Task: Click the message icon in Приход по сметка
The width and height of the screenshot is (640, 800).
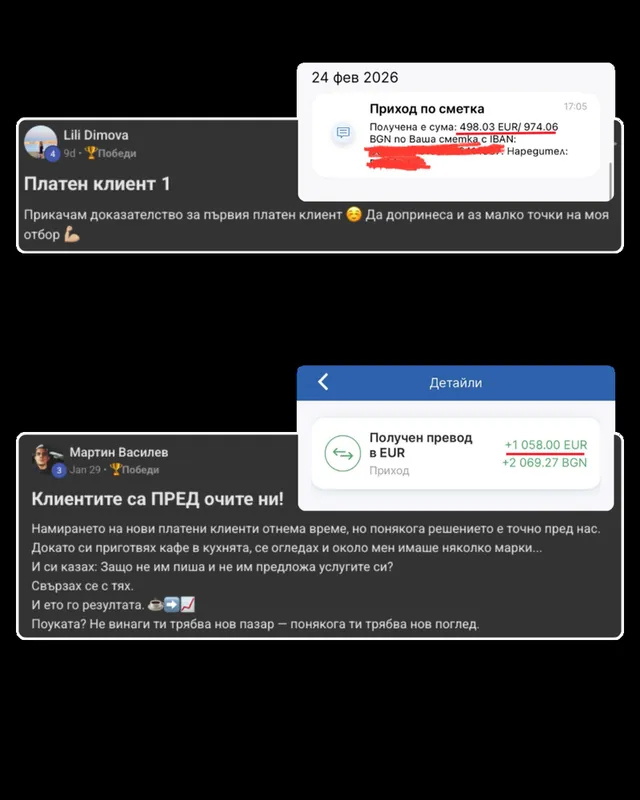Action: [343, 133]
